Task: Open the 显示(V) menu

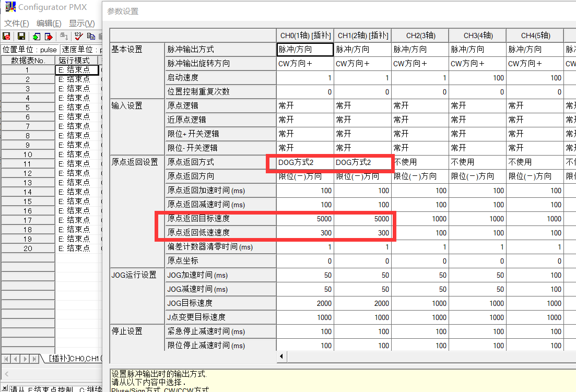Action: click(x=81, y=23)
